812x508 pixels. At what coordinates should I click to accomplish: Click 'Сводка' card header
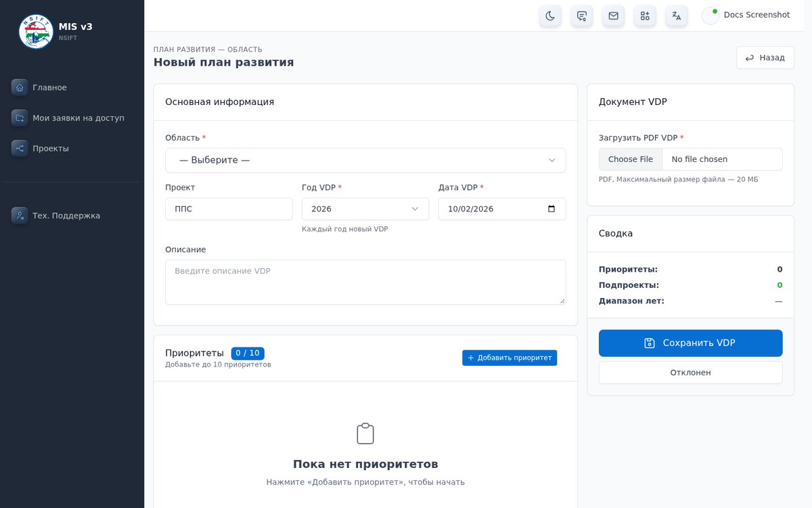tap(616, 233)
